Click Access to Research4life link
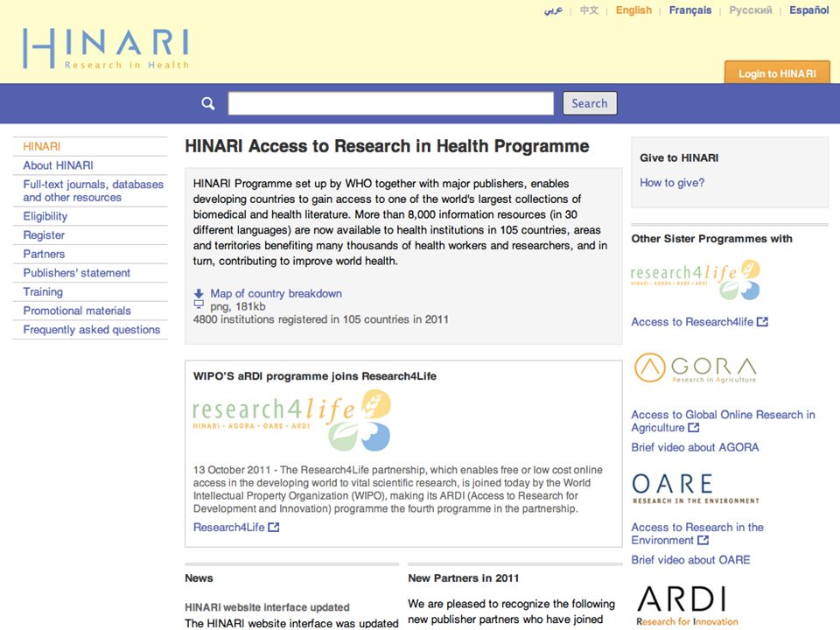 (x=692, y=322)
